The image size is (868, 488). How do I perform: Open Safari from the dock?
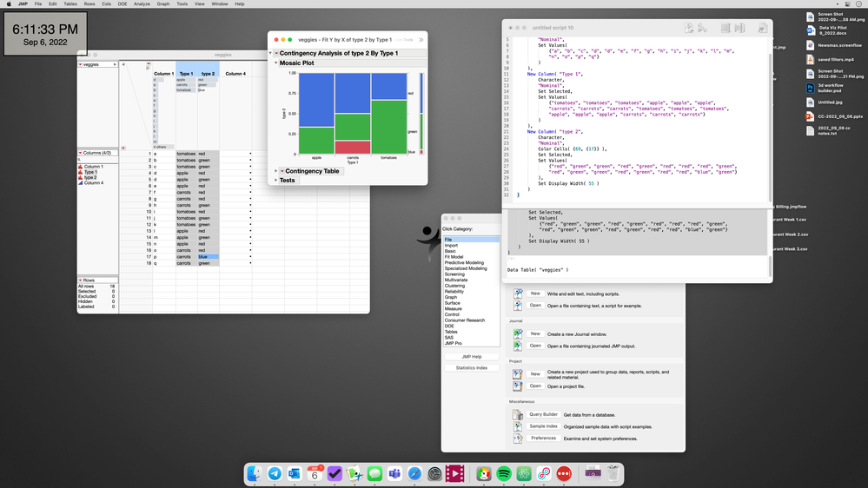[414, 473]
